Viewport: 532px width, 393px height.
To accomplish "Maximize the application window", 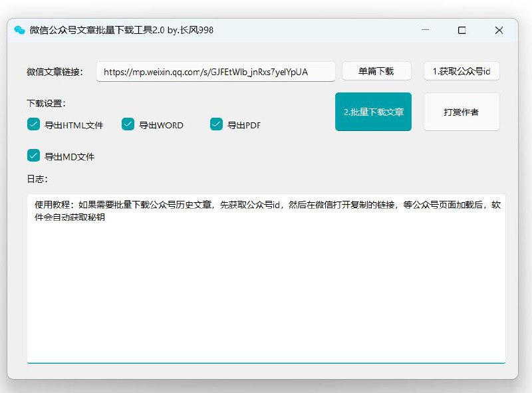I will pos(462,30).
